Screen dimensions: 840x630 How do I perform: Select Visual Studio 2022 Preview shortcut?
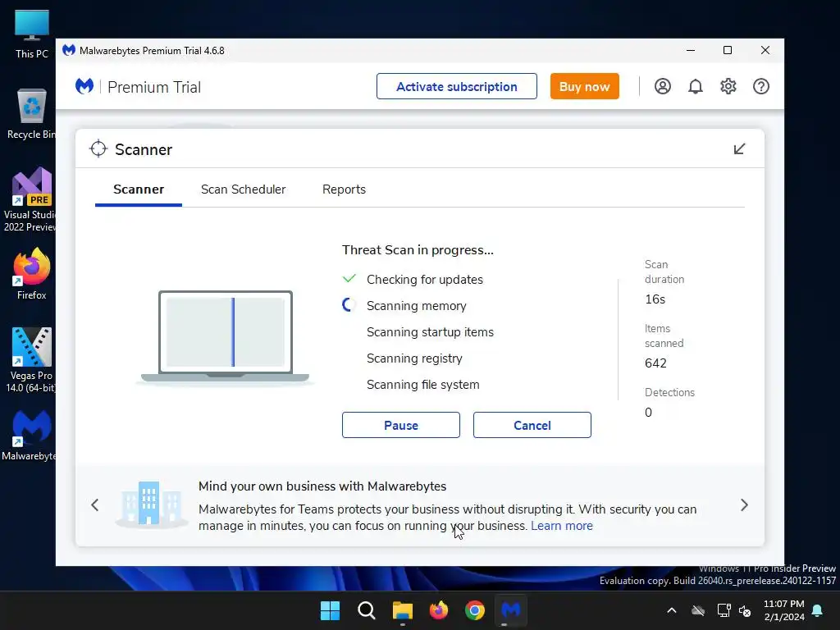pos(30,200)
